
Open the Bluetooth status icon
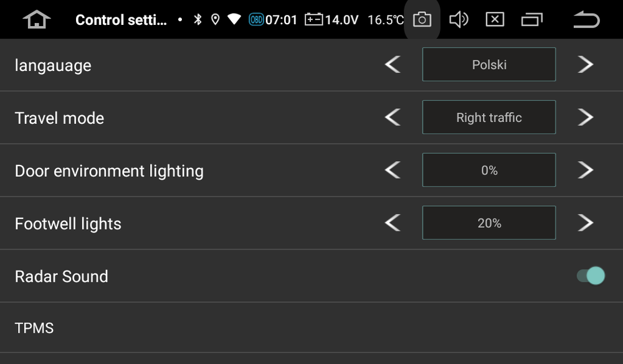pos(197,19)
